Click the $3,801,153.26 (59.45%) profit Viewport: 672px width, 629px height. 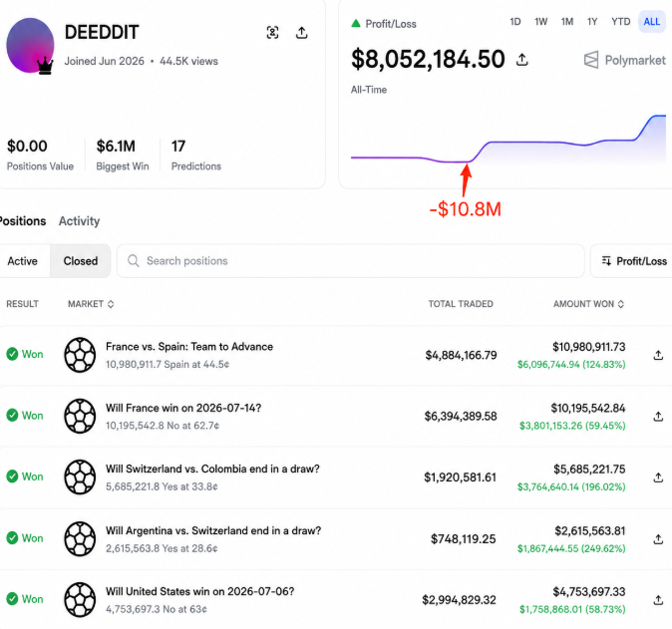tap(572, 426)
